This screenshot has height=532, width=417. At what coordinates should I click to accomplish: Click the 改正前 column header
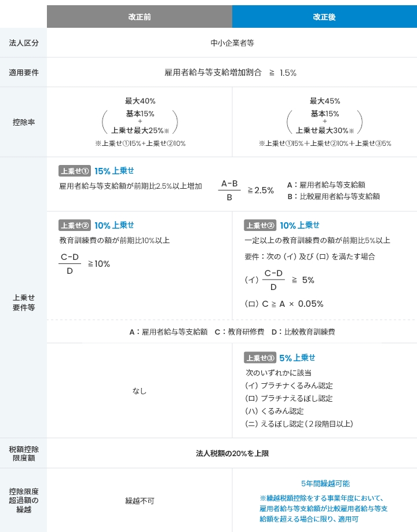140,17
